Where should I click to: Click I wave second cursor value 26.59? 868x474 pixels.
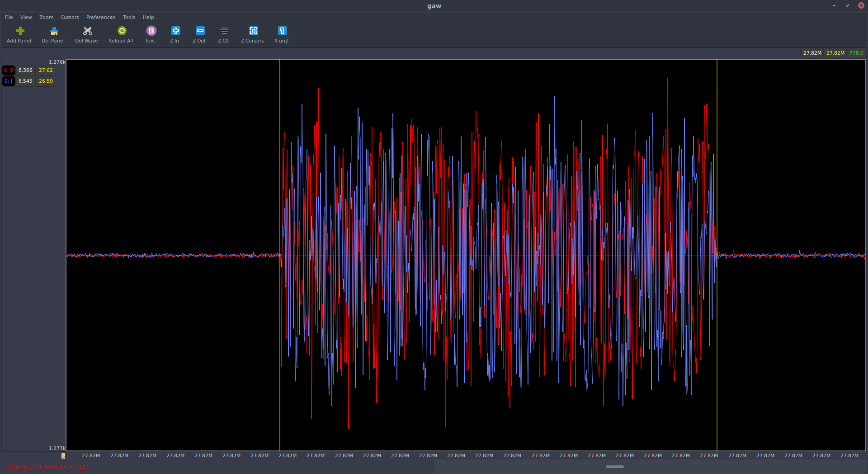pyautogui.click(x=46, y=81)
